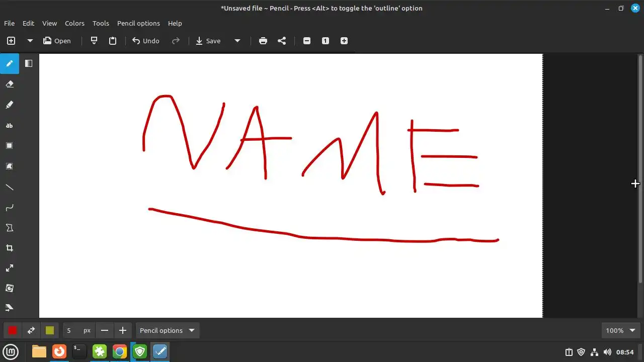The height and width of the screenshot is (362, 644).
Task: Select the Eraser tool
Action: (x=10, y=84)
